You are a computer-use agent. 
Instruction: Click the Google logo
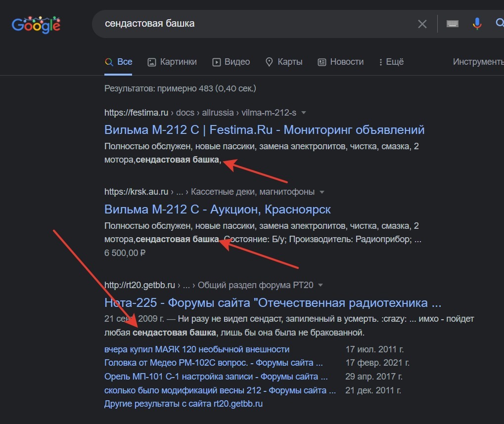click(x=36, y=24)
